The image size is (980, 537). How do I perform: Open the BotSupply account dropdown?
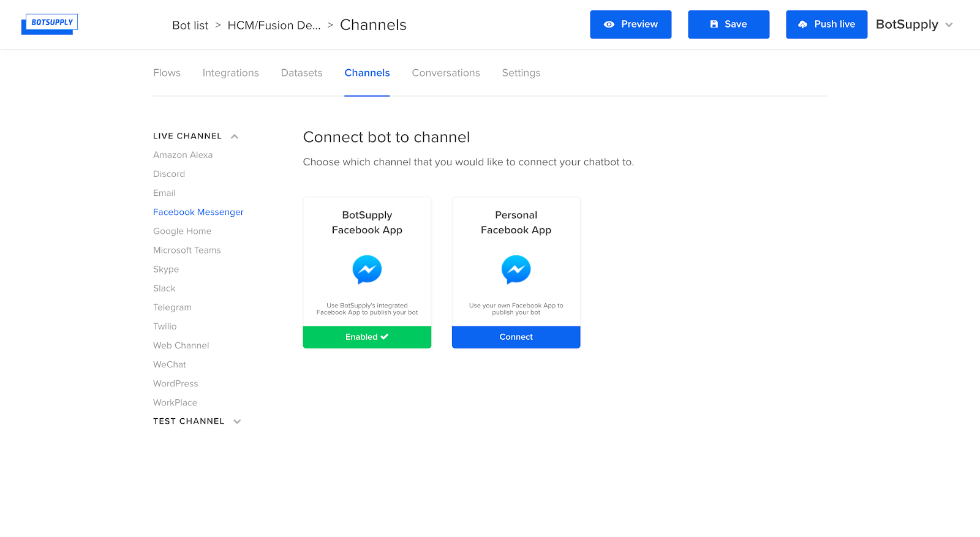coord(914,24)
